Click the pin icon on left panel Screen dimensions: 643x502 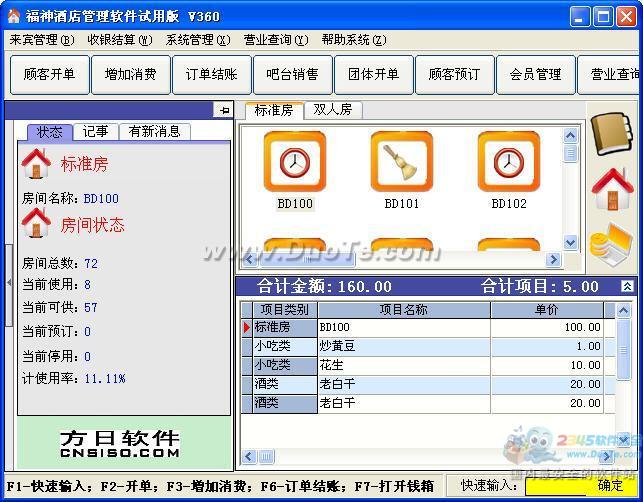click(223, 110)
